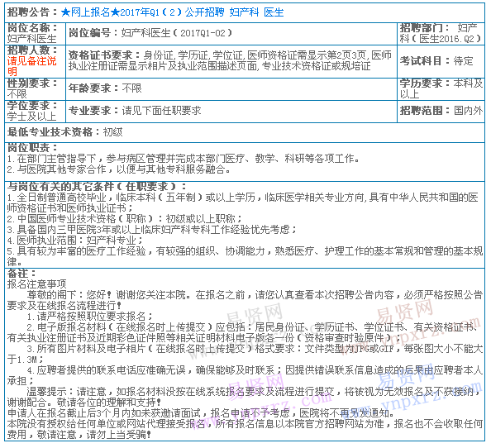Screen dimensions: 491x448
Task: Select the 岗位名称 妇产科医生 cell
Action: coord(35,34)
